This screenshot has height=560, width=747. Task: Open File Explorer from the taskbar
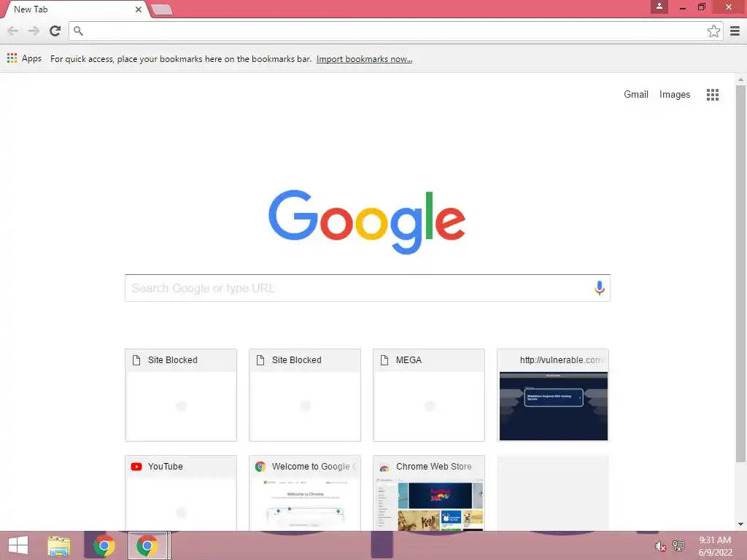59,545
